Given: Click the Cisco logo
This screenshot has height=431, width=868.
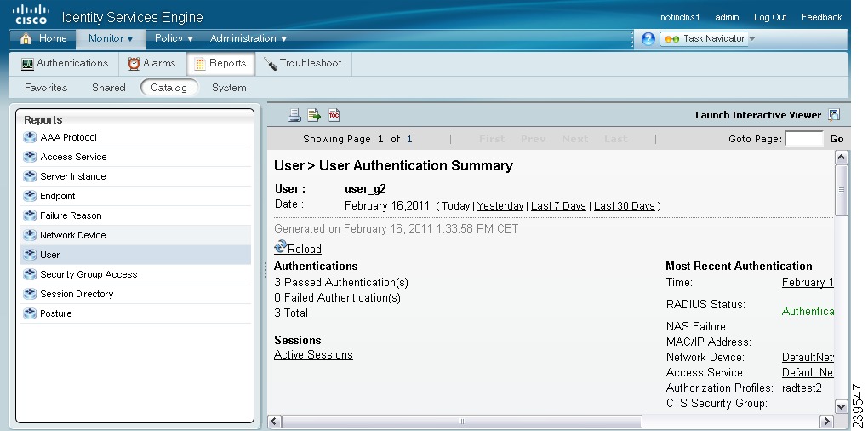Looking at the screenshot, I should click(x=31, y=15).
